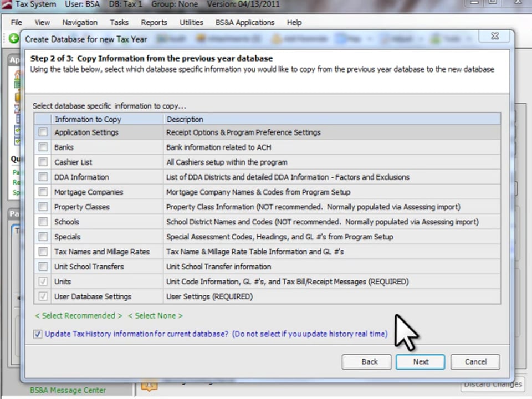The height and width of the screenshot is (399, 532).
Task: Click the Select None link
Action: click(155, 315)
